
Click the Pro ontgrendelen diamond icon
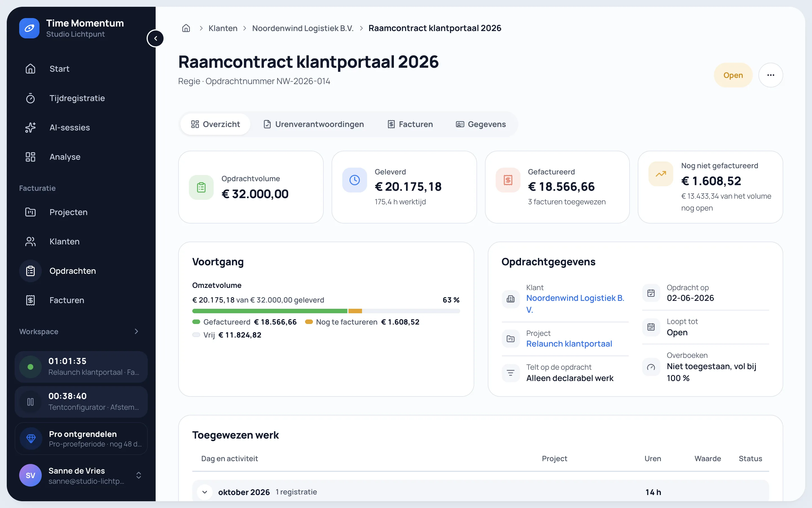tap(31, 439)
